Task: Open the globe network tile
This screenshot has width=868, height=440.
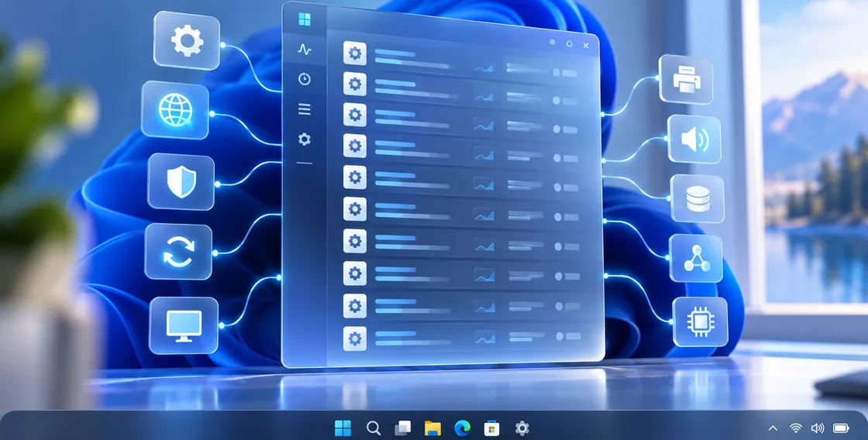Action: tap(175, 110)
